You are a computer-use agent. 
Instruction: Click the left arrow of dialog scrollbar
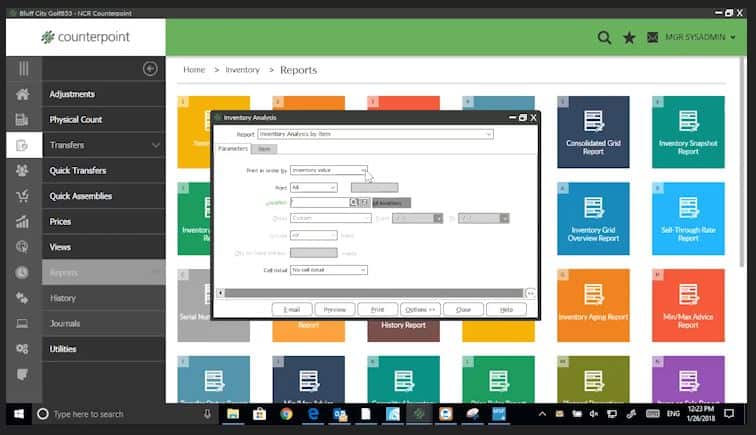coord(220,293)
